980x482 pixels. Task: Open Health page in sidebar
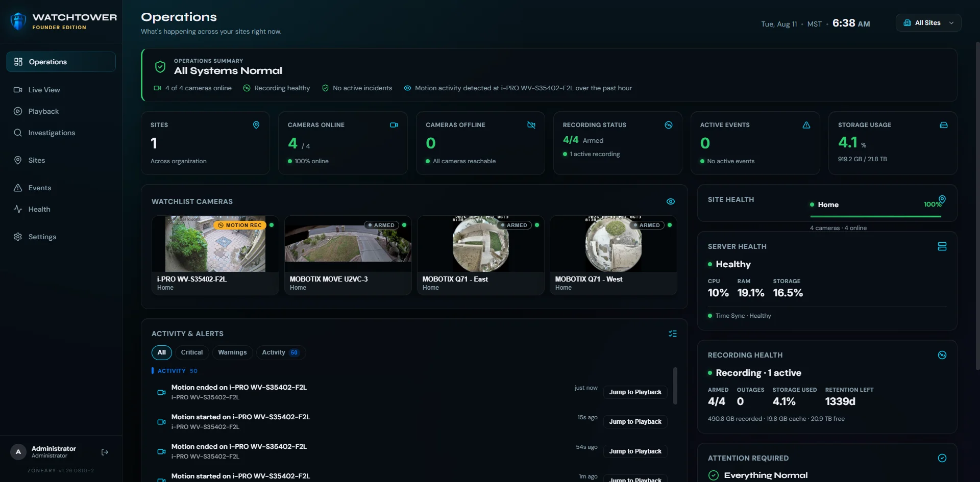point(61,209)
